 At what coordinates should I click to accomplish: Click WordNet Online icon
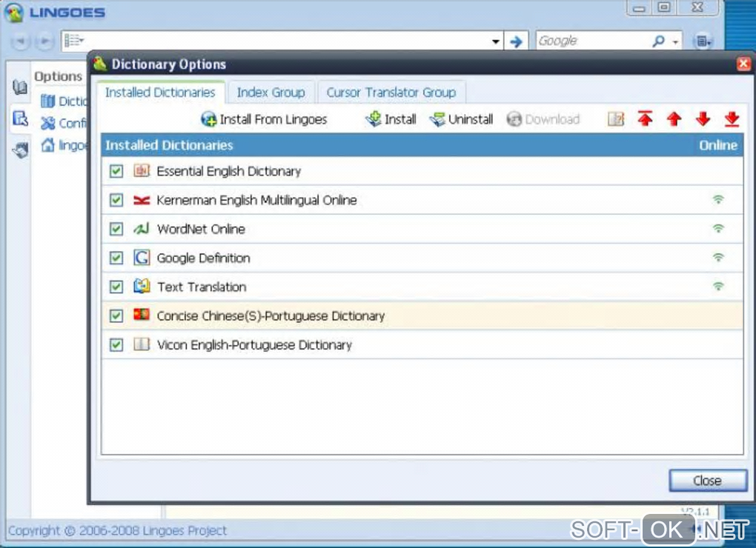(142, 228)
